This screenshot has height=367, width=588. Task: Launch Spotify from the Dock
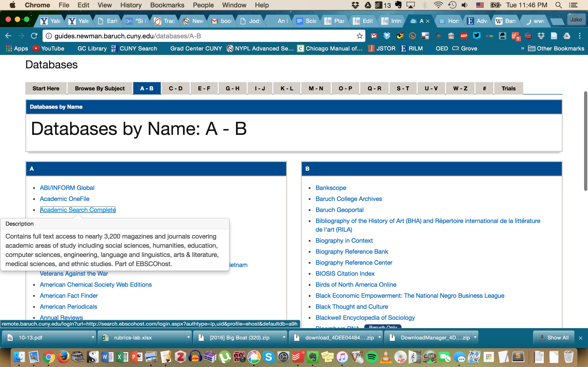(x=371, y=357)
